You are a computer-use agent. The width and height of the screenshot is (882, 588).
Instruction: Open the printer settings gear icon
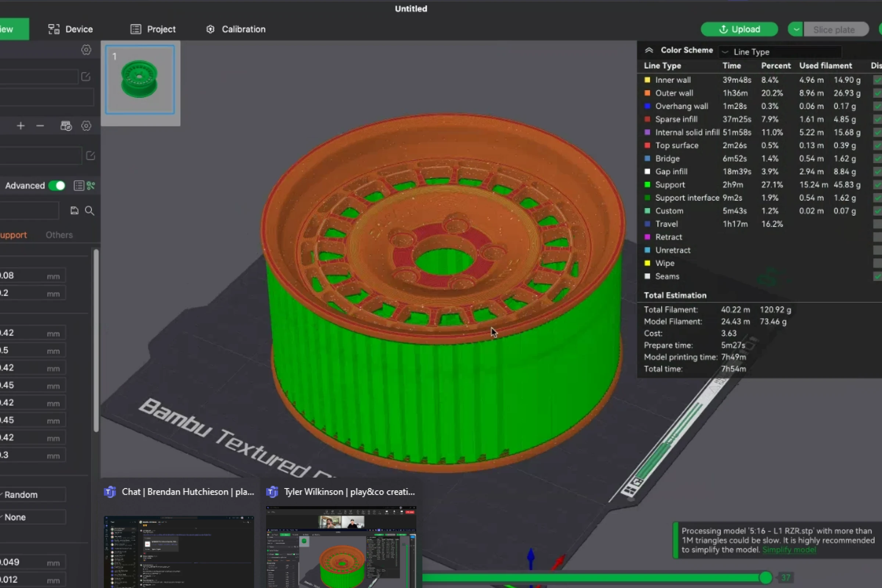[x=86, y=50]
